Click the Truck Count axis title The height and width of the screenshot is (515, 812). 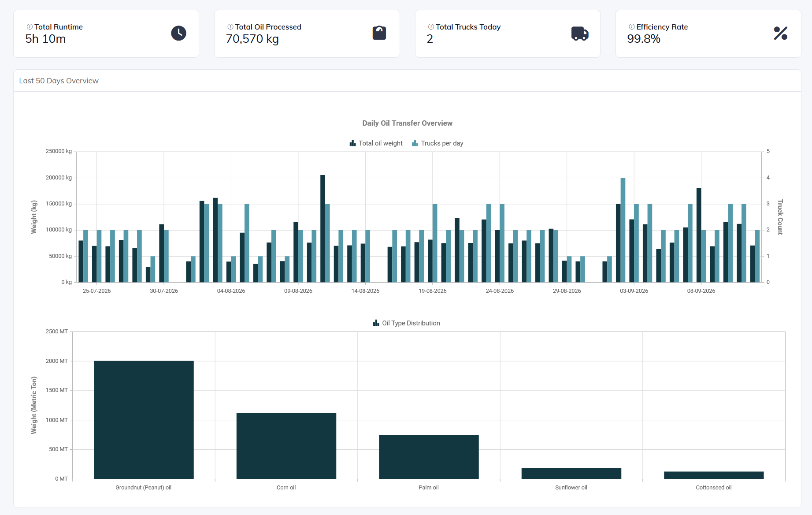780,217
